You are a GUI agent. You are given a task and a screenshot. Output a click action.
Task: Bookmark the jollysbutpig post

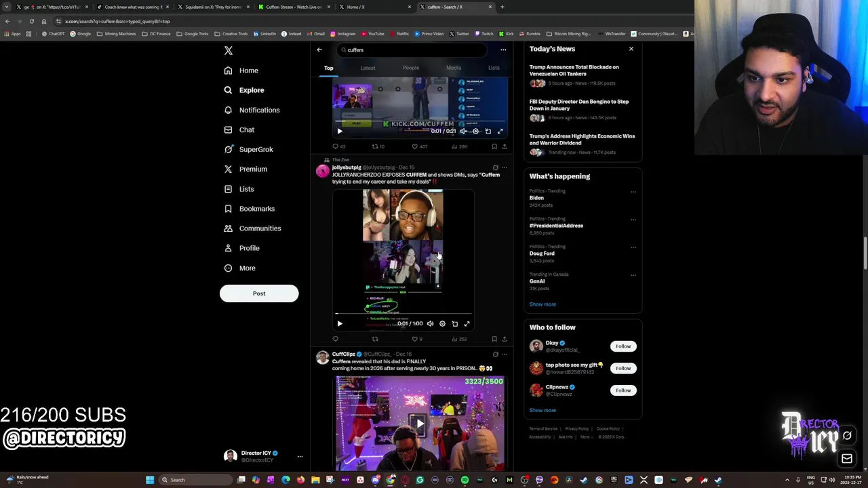494,339
